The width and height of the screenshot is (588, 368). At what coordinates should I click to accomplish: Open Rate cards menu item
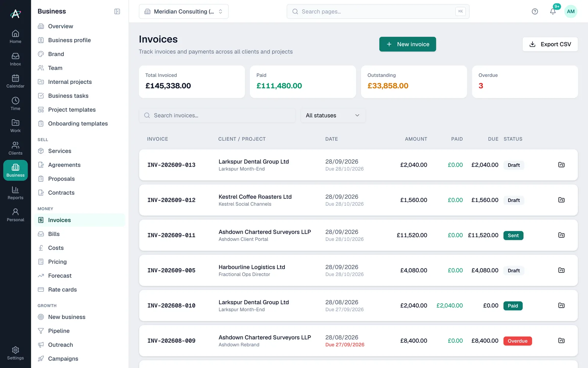click(80, 290)
